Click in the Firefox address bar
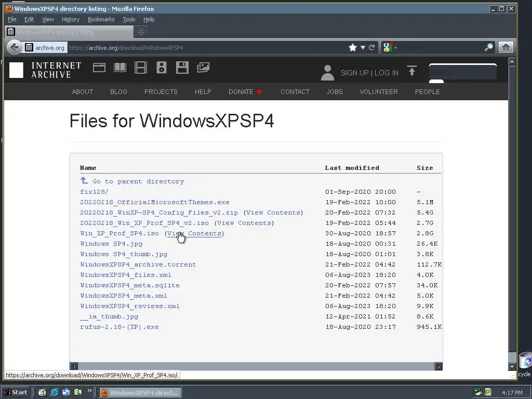Image resolution: width=532 pixels, height=399 pixels. (207, 47)
